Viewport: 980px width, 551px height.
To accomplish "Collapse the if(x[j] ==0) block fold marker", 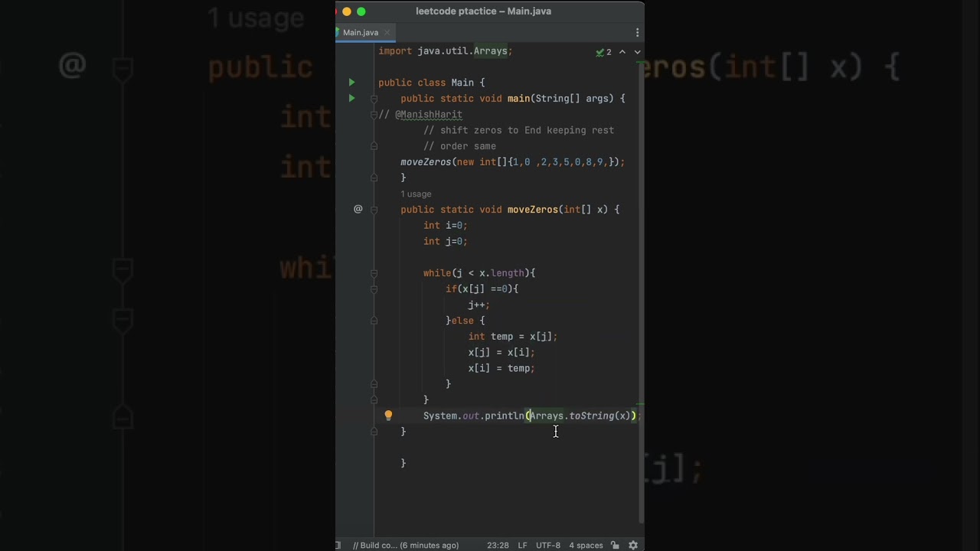I will pyautogui.click(x=374, y=289).
